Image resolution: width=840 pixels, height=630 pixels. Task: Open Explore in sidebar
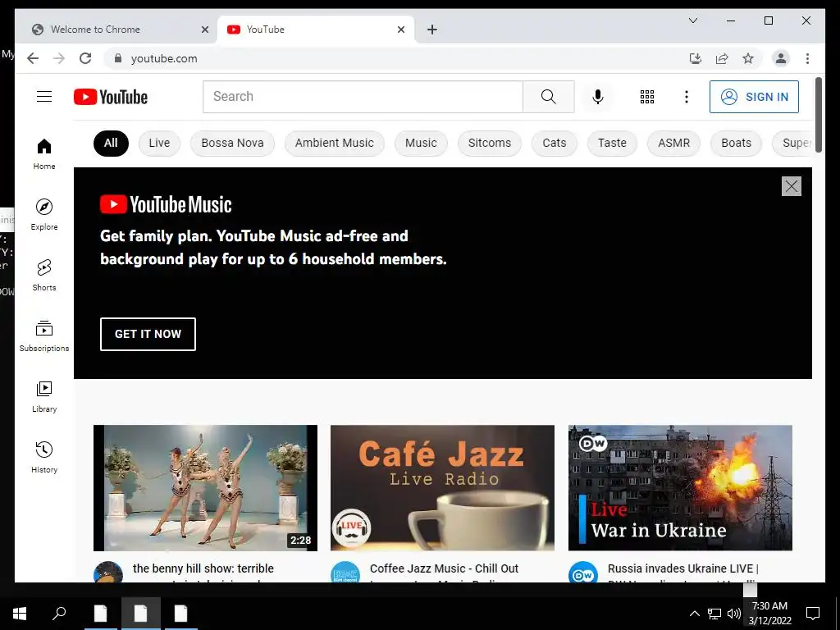point(44,214)
